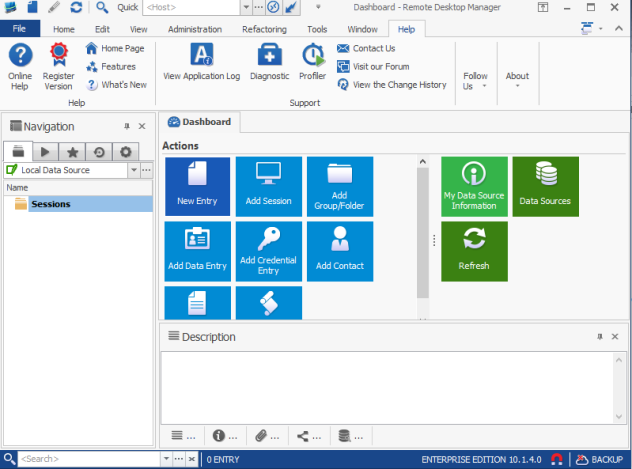This screenshot has height=469, width=632.
Task: Click Visit our Forum
Action: click(x=373, y=66)
